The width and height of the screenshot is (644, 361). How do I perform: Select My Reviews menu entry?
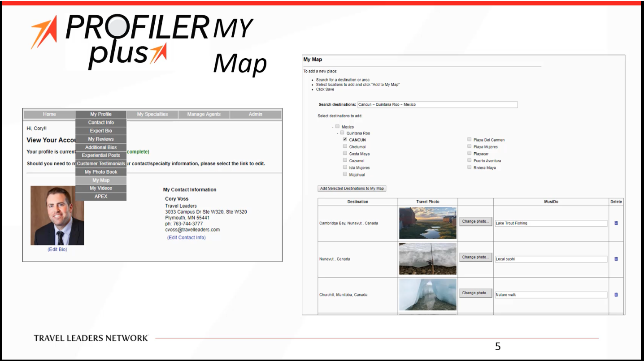tap(101, 139)
